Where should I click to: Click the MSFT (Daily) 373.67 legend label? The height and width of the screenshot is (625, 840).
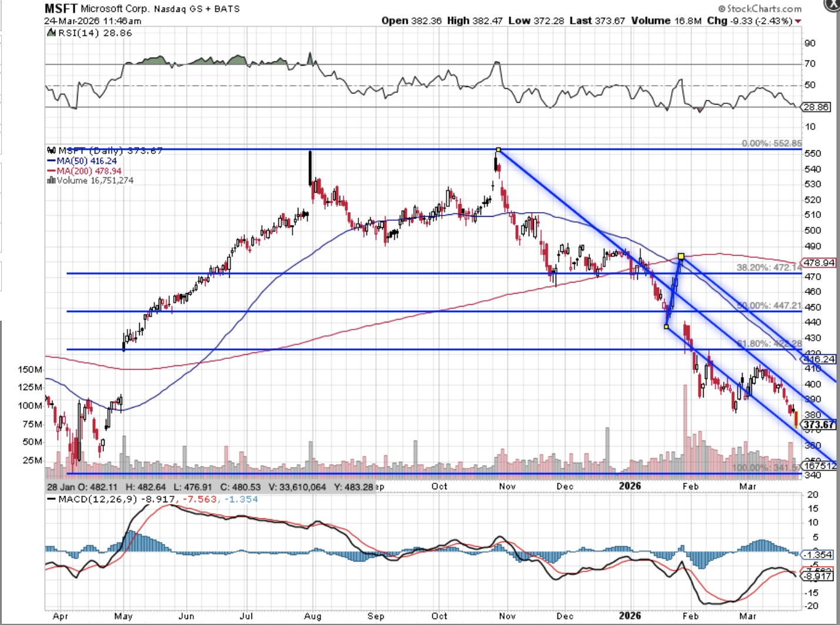110,151
